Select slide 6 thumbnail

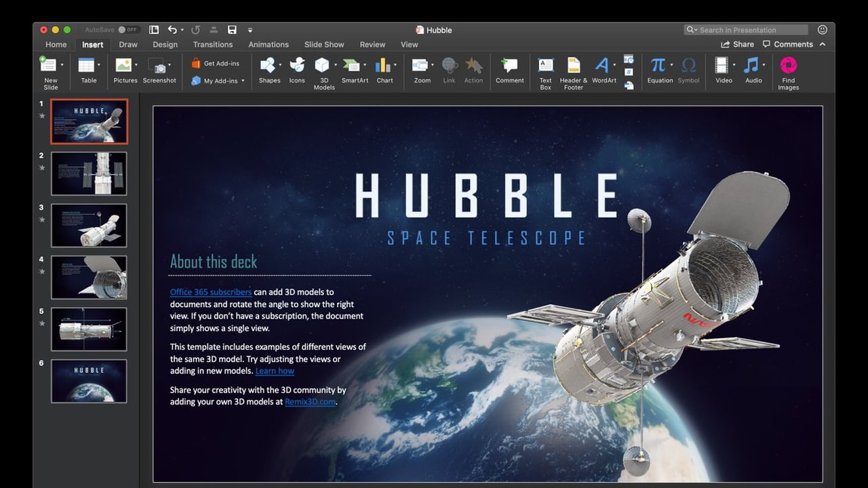coord(89,381)
